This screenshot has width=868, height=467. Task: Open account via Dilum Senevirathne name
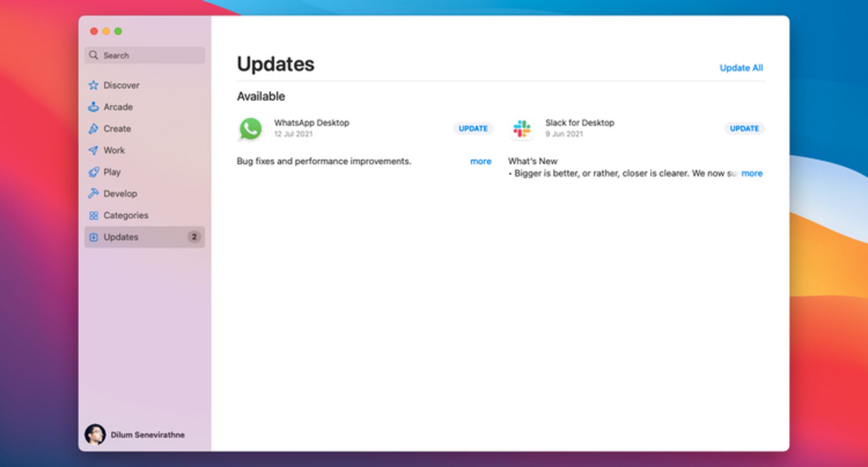tap(147, 435)
